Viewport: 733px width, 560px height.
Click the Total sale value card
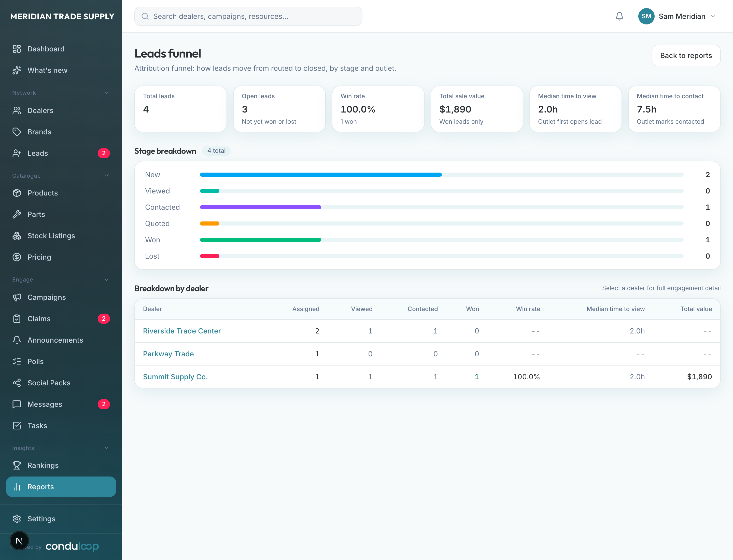[x=476, y=109]
